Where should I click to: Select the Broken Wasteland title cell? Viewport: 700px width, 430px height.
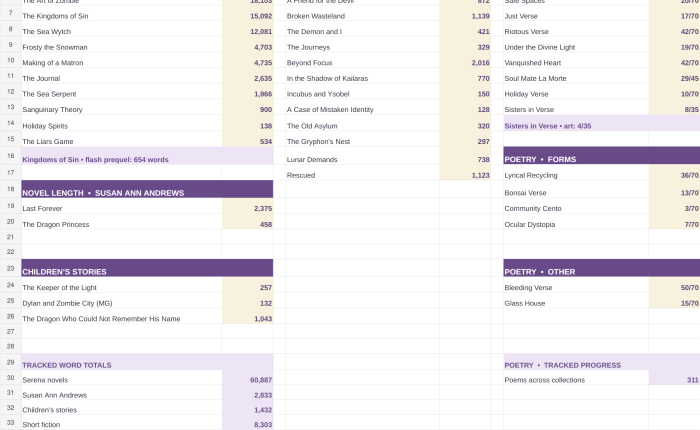point(363,16)
